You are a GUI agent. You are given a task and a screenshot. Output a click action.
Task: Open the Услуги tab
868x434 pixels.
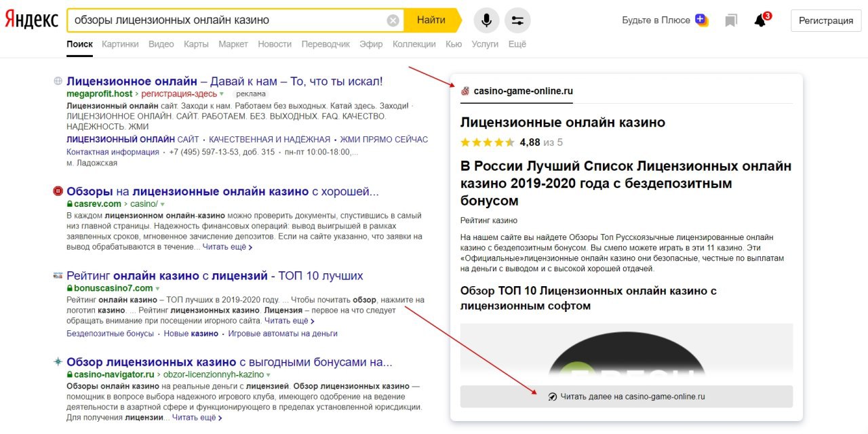coord(485,44)
